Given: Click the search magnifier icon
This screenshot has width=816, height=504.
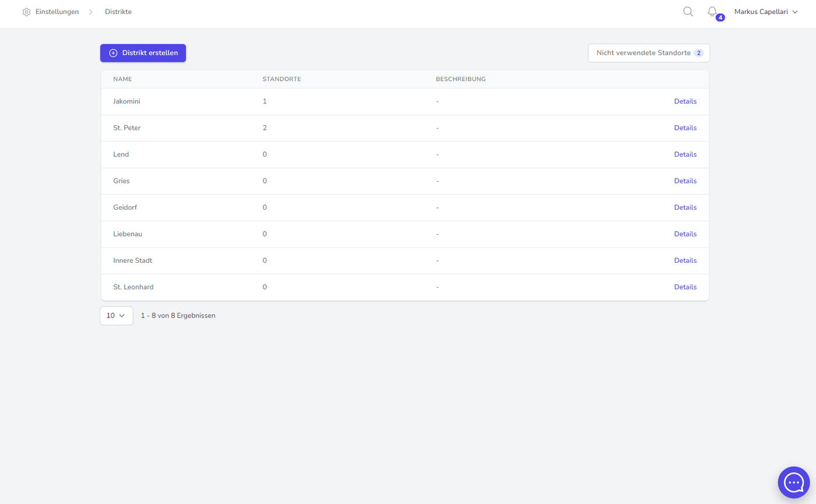Looking at the screenshot, I should point(688,12).
